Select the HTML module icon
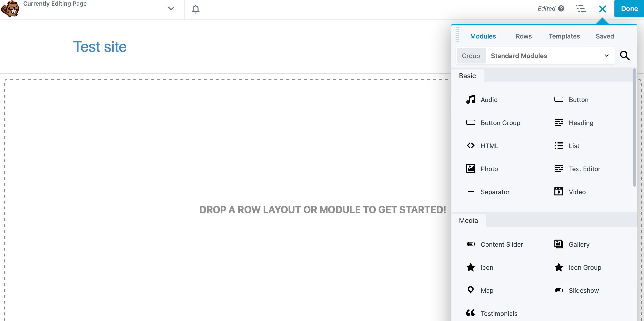 [470, 145]
